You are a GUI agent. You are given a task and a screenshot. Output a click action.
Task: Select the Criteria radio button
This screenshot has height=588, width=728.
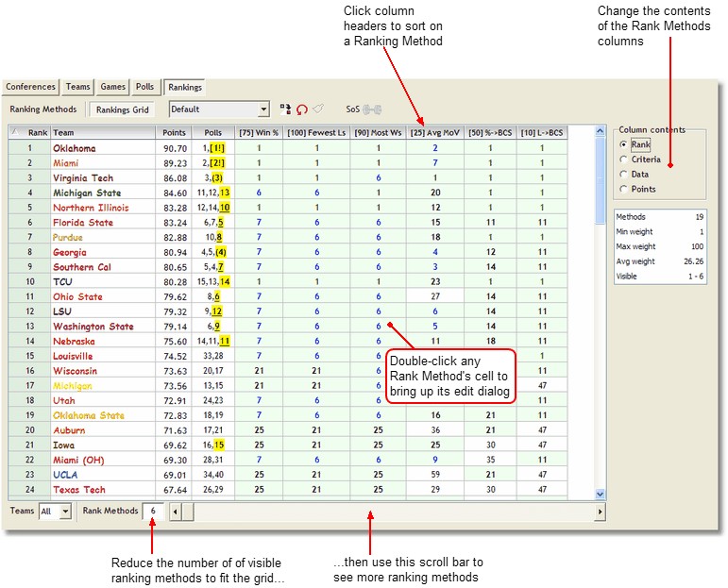click(x=623, y=160)
